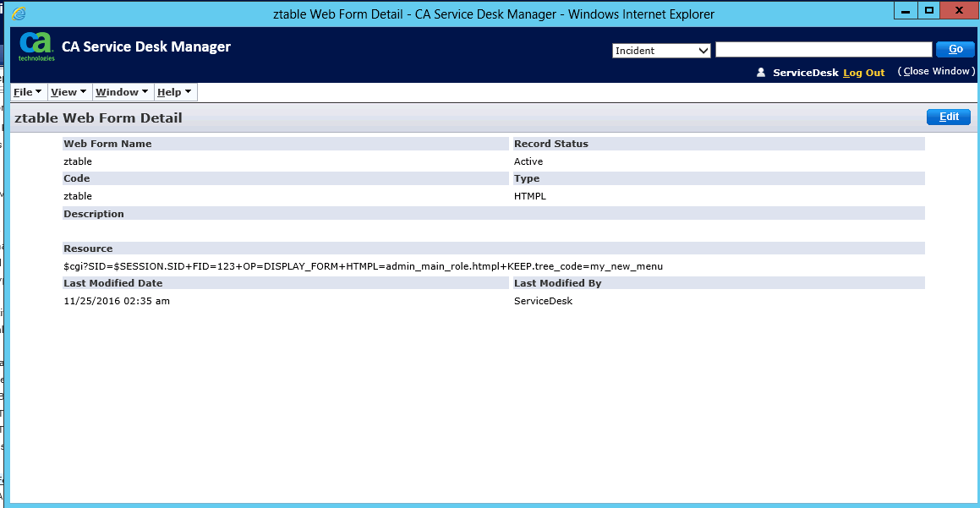Expand the View menu

tap(68, 92)
